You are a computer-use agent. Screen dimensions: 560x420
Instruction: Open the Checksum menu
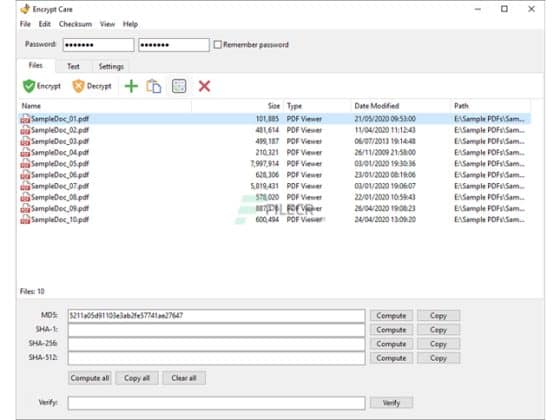(x=75, y=24)
